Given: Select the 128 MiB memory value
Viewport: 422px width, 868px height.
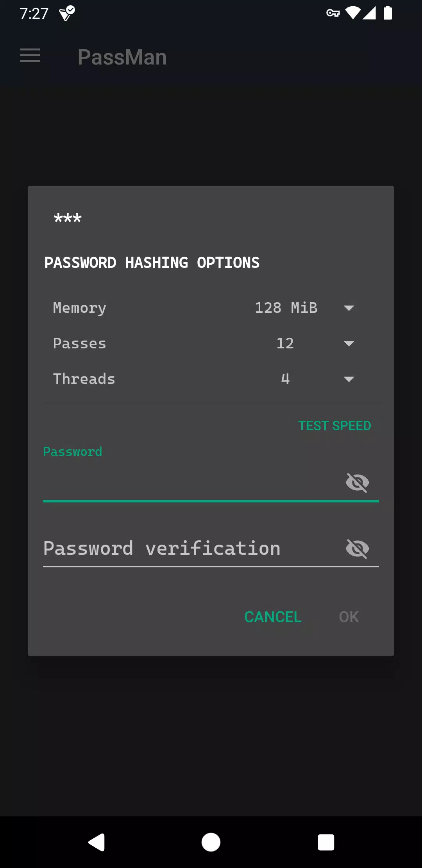Looking at the screenshot, I should point(286,308).
